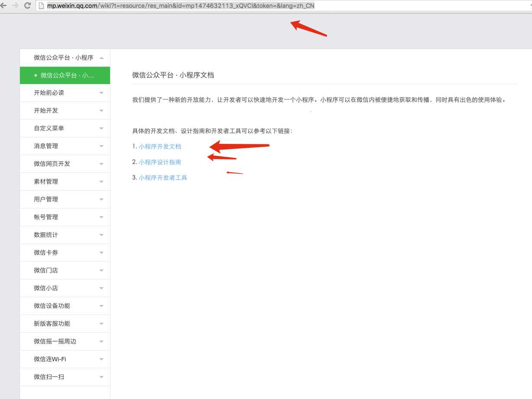Click the line 具体的开发文档、设计指南和开发者工具
The image size is (532, 399).
212,131
